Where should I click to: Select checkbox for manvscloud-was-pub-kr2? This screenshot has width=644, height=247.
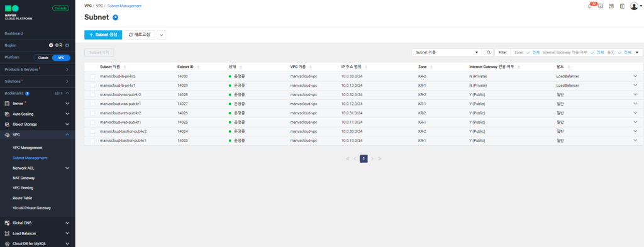[93, 95]
